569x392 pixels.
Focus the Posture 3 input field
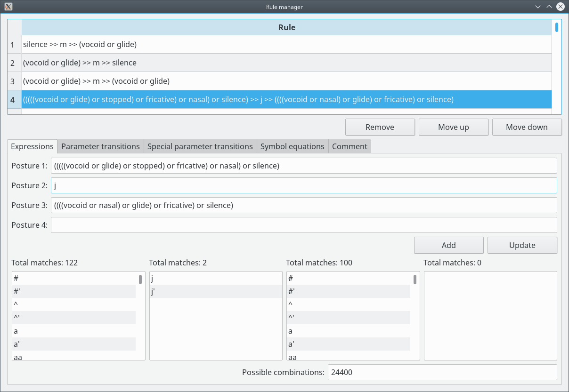[x=304, y=205]
